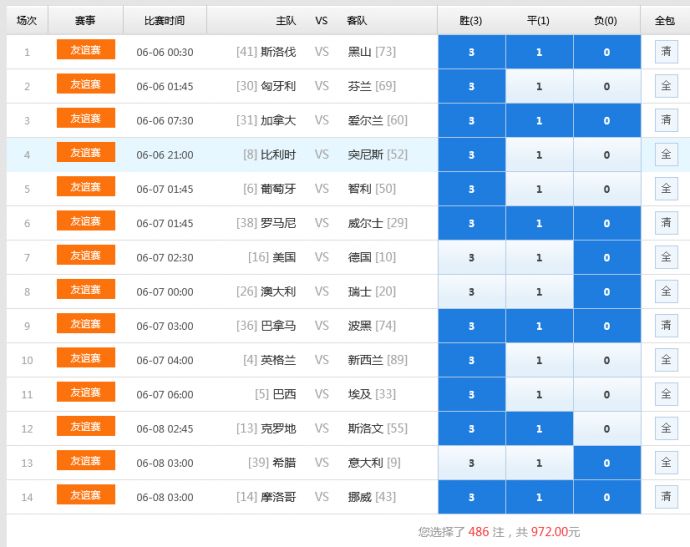Click the 胜(3) column header

(470, 20)
